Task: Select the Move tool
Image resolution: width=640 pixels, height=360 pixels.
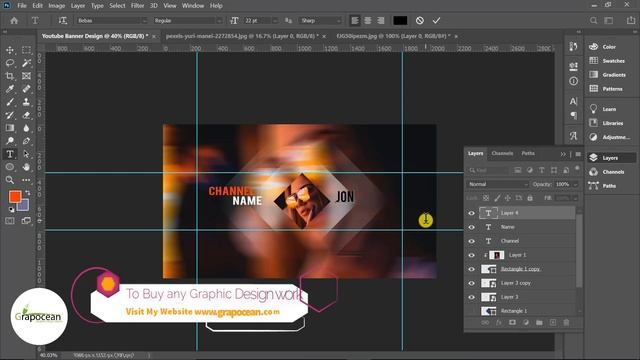Action: [10, 50]
